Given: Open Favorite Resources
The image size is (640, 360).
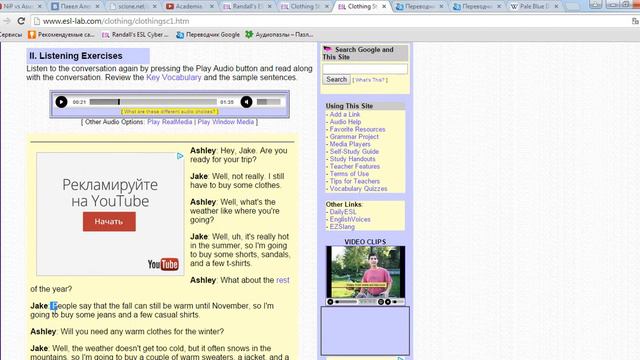Looking at the screenshot, I should point(358,129).
